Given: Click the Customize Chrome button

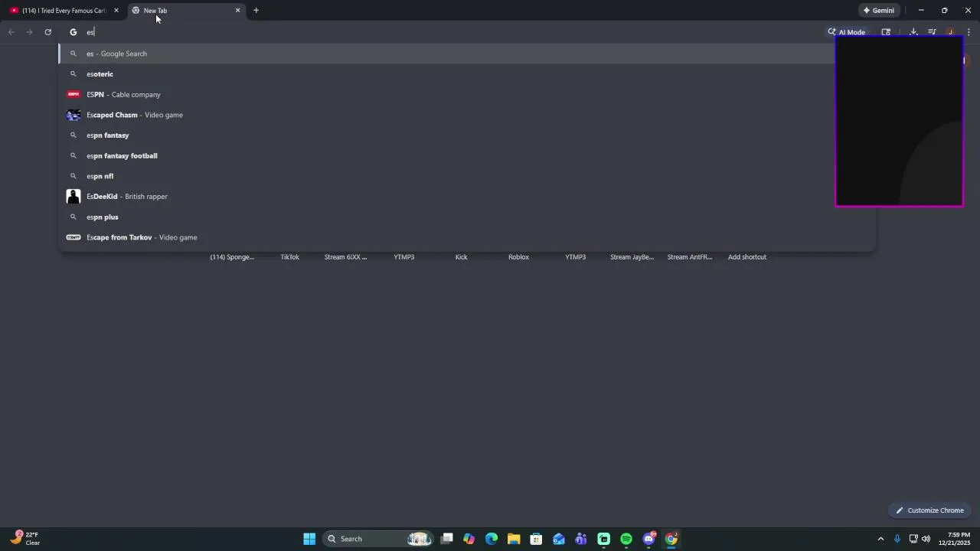Looking at the screenshot, I should click(930, 510).
